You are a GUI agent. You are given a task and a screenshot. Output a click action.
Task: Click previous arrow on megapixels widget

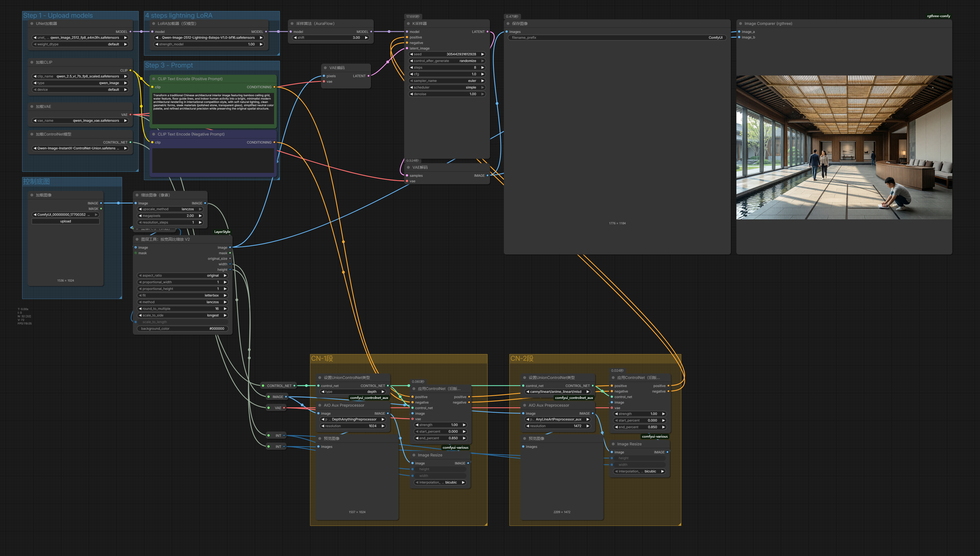pyautogui.click(x=140, y=216)
